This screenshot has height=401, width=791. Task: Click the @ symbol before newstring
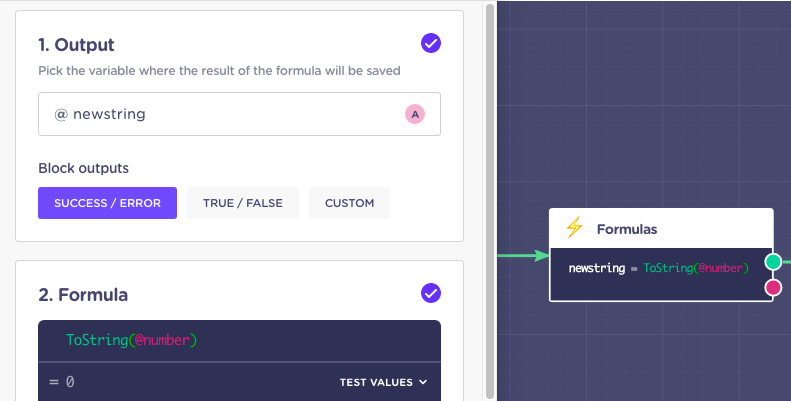pos(61,114)
